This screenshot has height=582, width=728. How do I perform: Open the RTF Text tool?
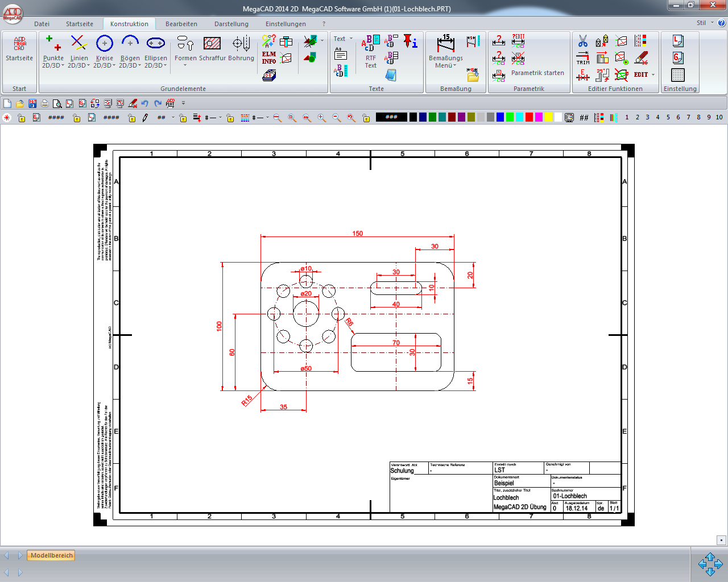click(x=371, y=61)
